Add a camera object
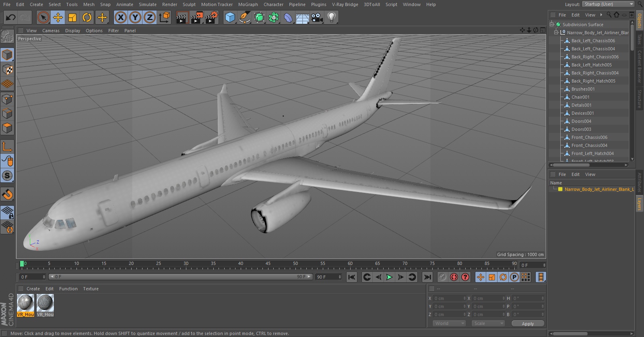 pyautogui.click(x=317, y=17)
